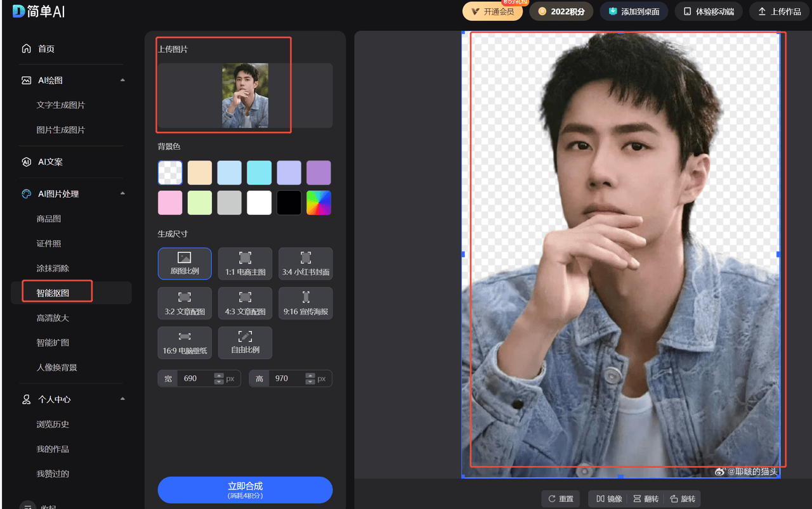Viewport: 812px width, 509px height.
Task: Rotate image with the 旋转 tool
Action: click(683, 499)
